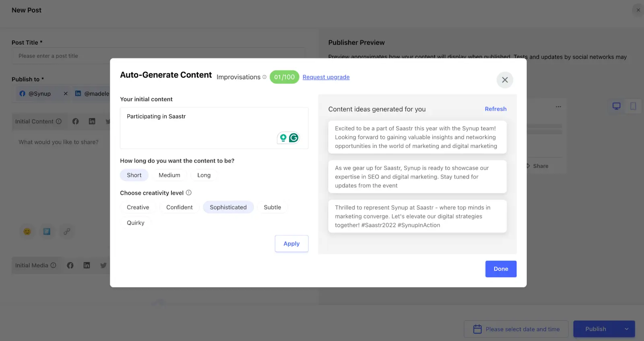The width and height of the screenshot is (644, 341).
Task: Choose the Subtle creativity level
Action: [x=272, y=207]
